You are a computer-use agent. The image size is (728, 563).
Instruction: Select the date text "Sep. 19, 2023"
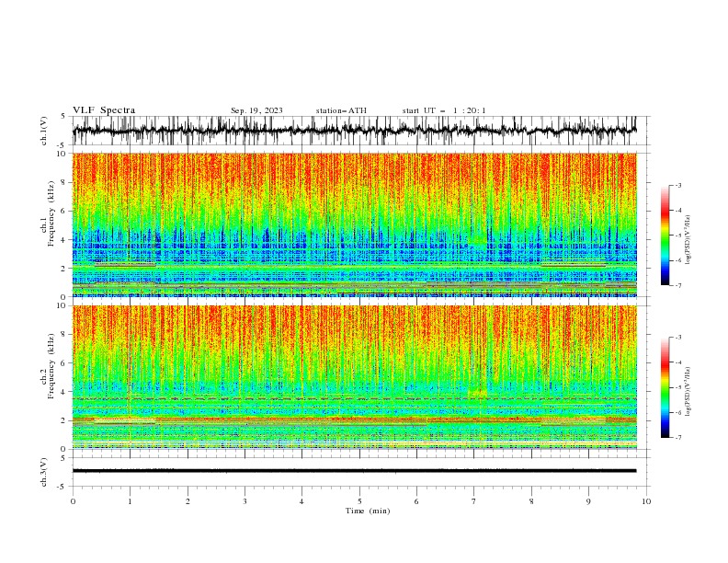(x=256, y=110)
